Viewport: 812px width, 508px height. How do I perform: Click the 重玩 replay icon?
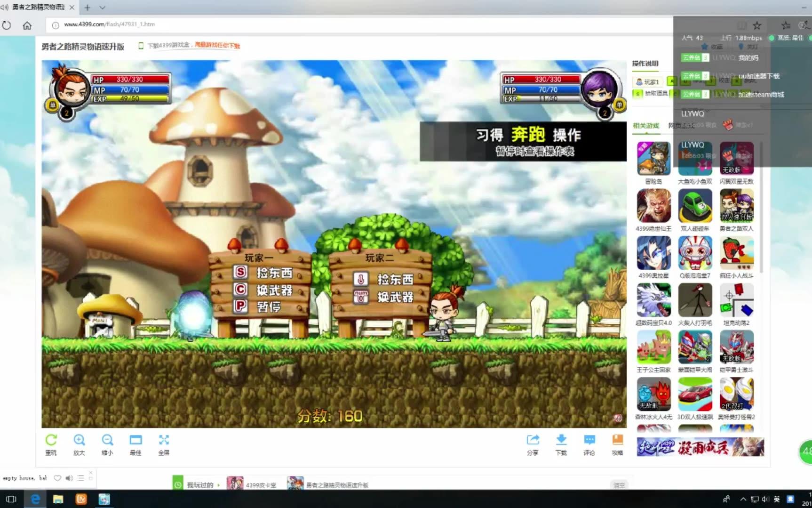[51, 440]
